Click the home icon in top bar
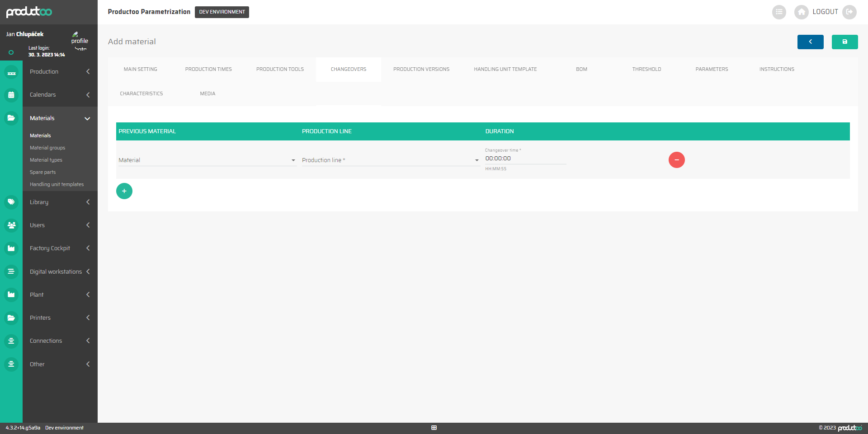Image resolution: width=868 pixels, height=434 pixels. pos(801,12)
